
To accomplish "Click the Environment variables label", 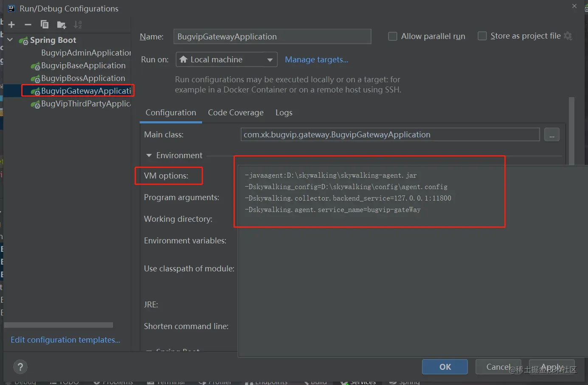I will (185, 241).
